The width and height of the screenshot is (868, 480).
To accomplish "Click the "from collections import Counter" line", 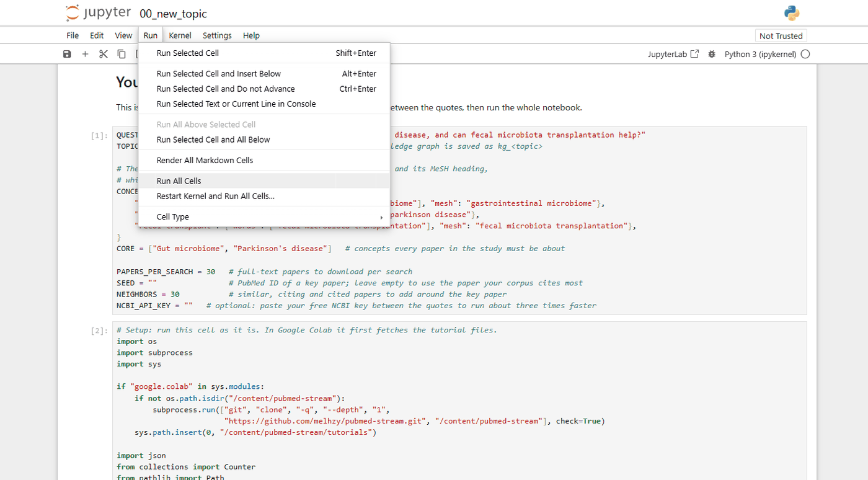I will (x=186, y=467).
